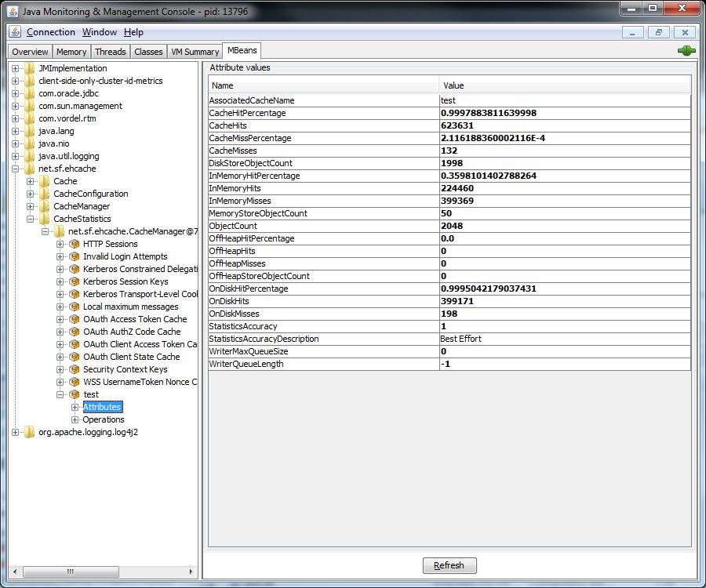Open the Connection menu
The height and width of the screenshot is (588, 706).
tap(50, 32)
